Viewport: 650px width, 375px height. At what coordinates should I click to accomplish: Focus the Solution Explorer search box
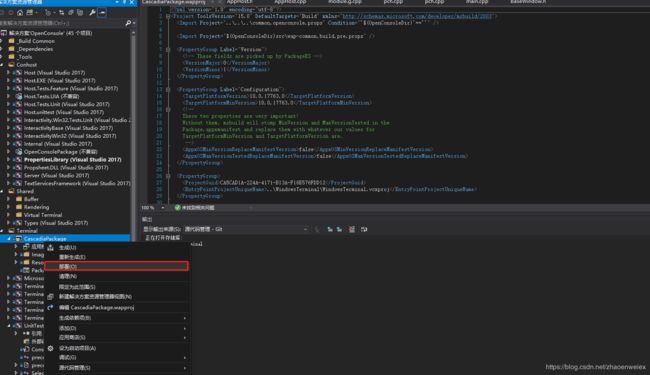coord(62,23)
